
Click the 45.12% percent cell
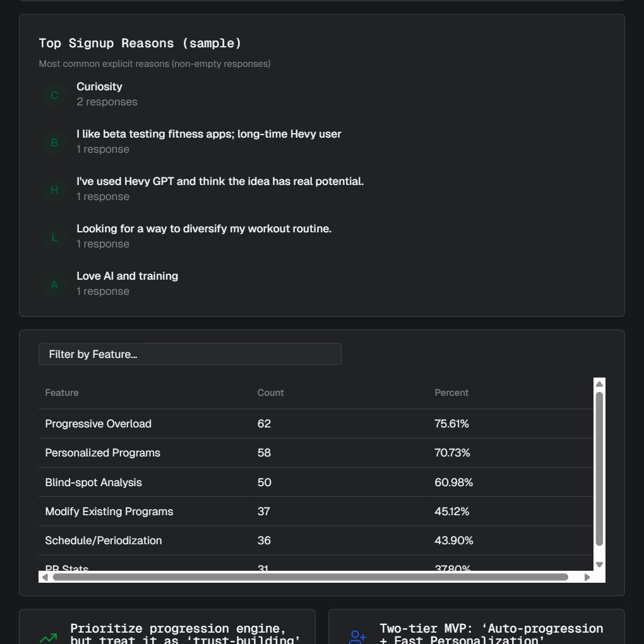pyautogui.click(x=452, y=511)
